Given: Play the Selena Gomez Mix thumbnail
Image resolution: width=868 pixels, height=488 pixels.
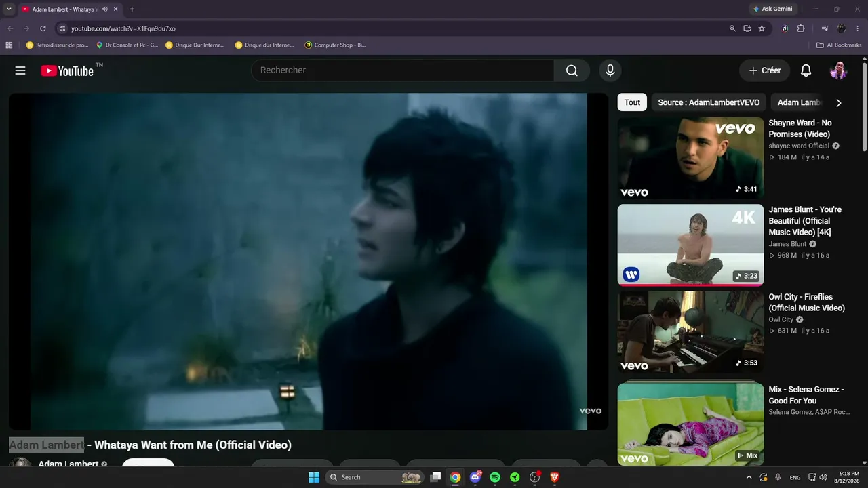Looking at the screenshot, I should click(690, 424).
